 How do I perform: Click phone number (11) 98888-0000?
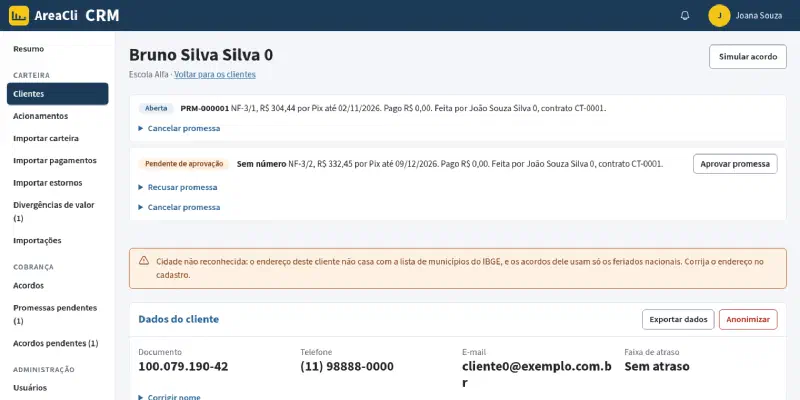(347, 366)
